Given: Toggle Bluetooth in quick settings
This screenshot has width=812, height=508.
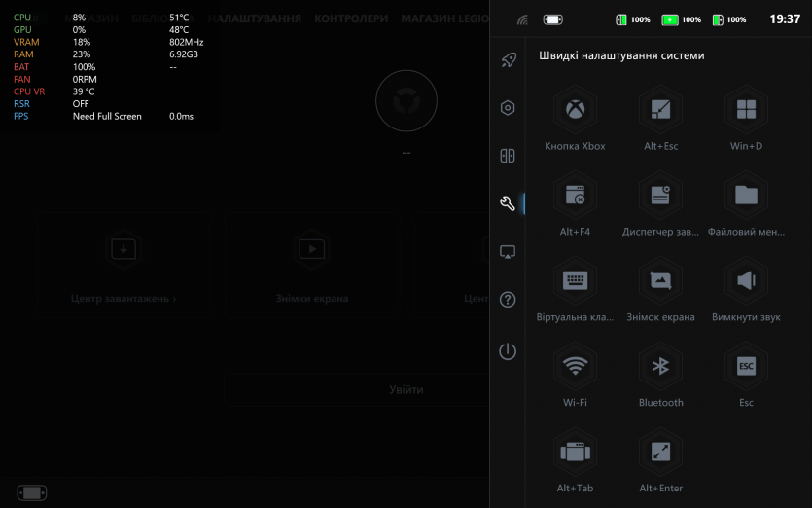Looking at the screenshot, I should click(x=660, y=367).
